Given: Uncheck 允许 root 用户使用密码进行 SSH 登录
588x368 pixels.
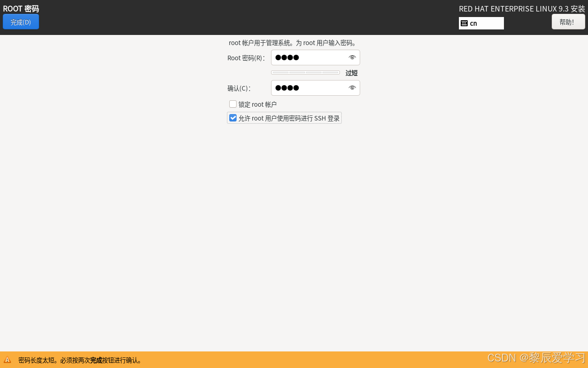Looking at the screenshot, I should (233, 118).
